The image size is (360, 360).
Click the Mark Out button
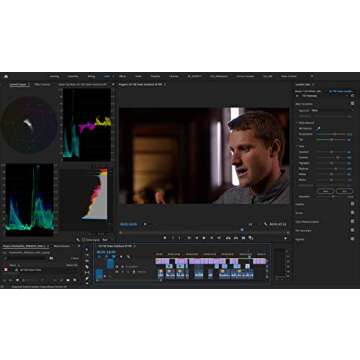(180, 238)
